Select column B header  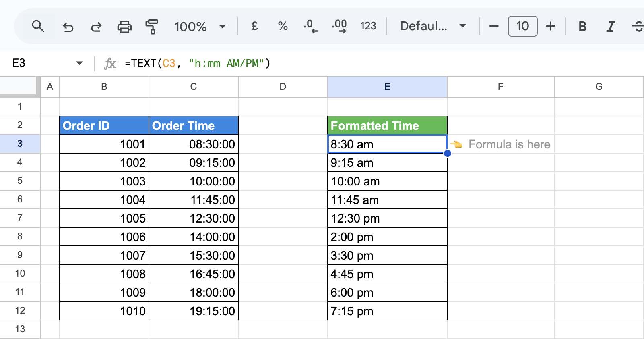[x=104, y=87]
